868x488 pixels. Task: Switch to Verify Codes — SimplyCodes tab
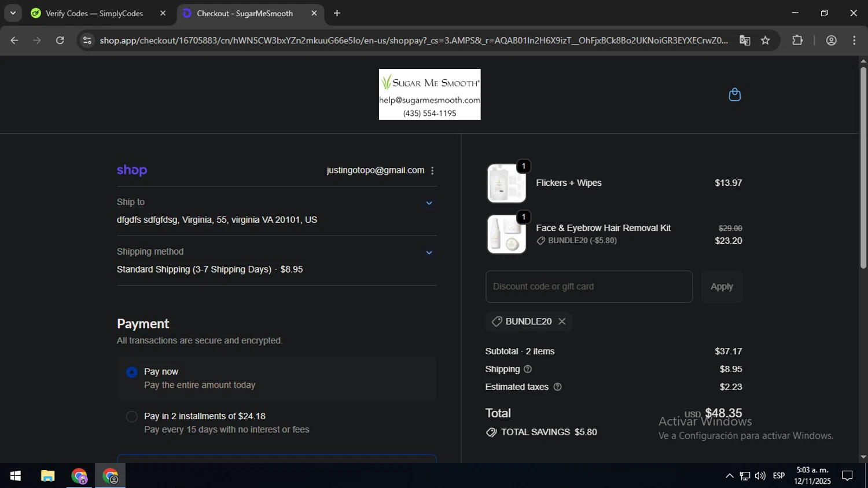94,13
